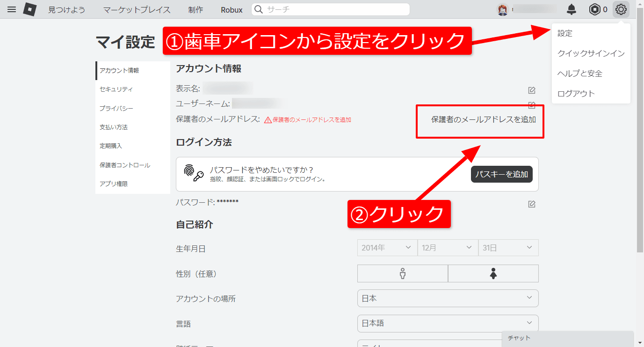Open the hamburger navigation menu
Image resolution: width=644 pixels, height=347 pixels.
point(12,9)
